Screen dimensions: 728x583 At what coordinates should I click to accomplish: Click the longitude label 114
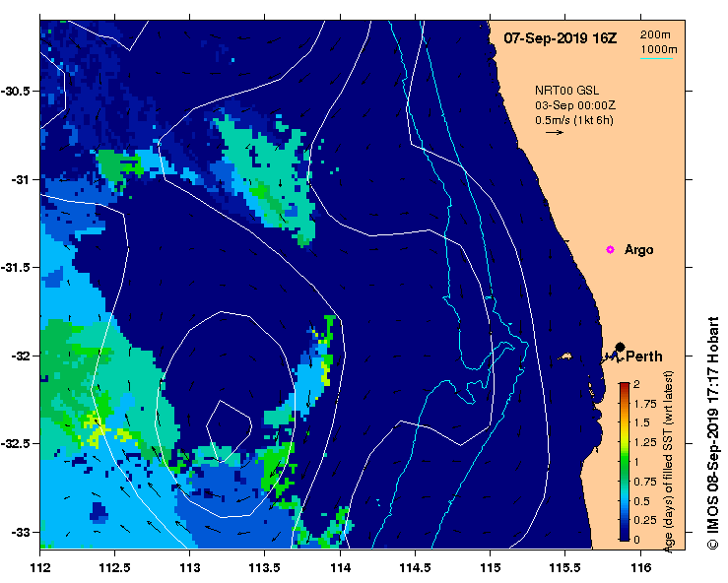tap(340, 567)
